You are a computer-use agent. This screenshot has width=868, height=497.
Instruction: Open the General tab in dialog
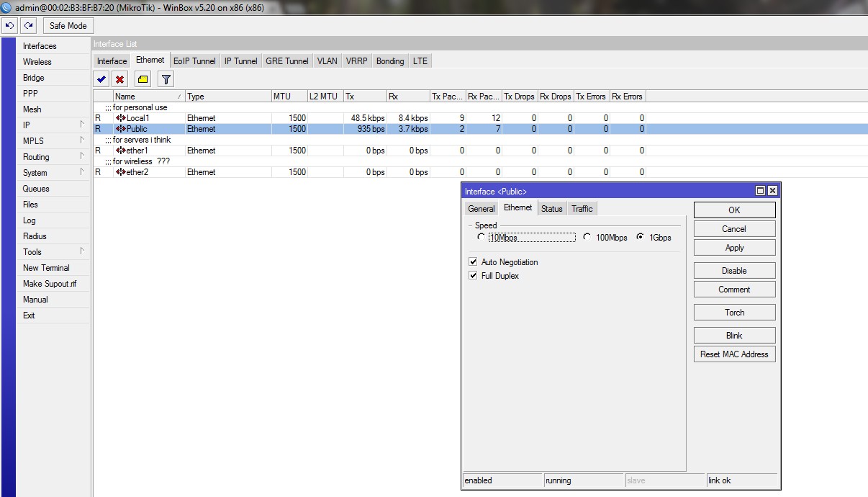point(482,209)
